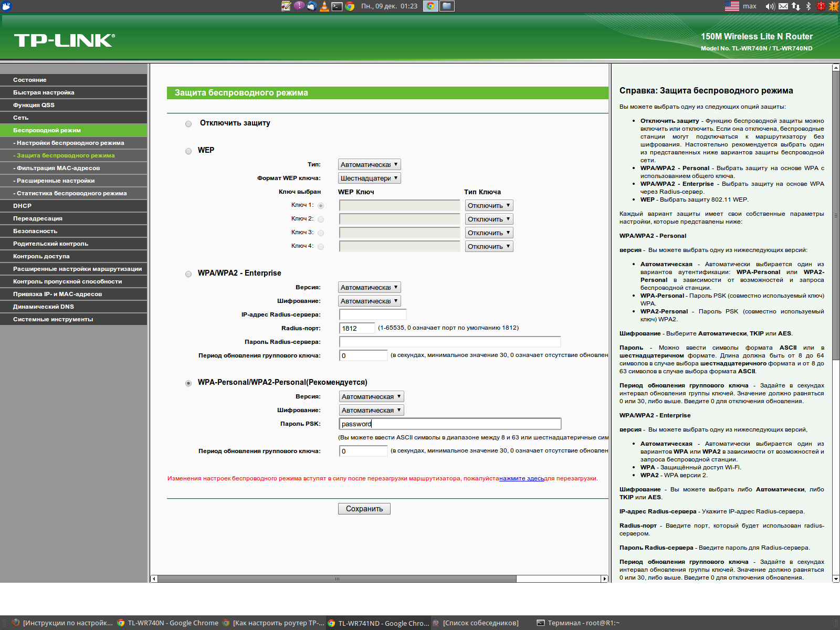Click the envelope mail indicator icon
This screenshot has height=630, width=840.
click(783, 6)
